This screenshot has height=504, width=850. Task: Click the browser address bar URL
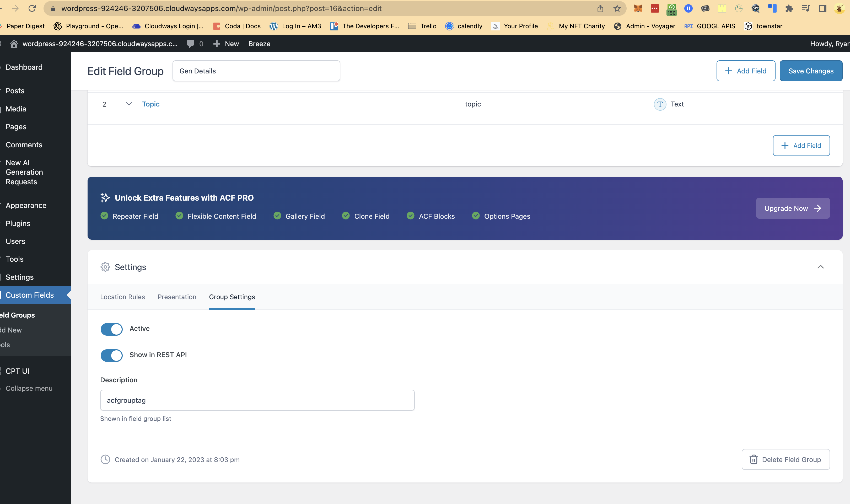[221, 8]
